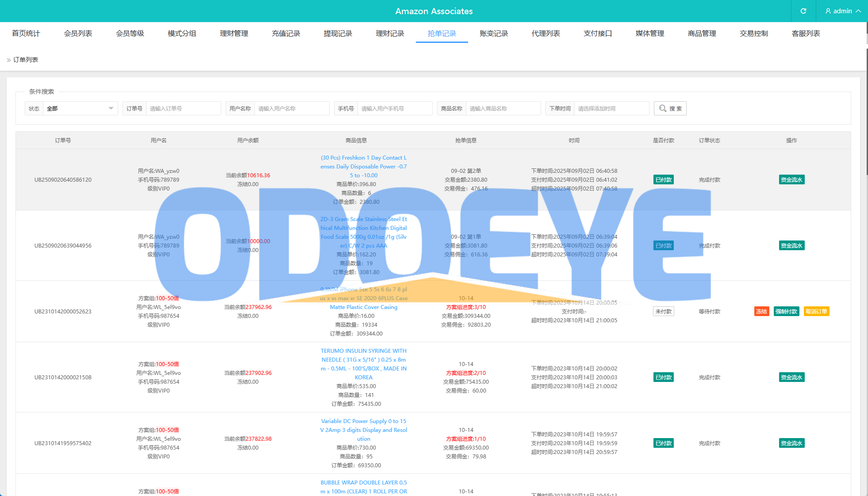Click the 商品名称 input field
Screen dimensions: 868x496
[503, 108]
